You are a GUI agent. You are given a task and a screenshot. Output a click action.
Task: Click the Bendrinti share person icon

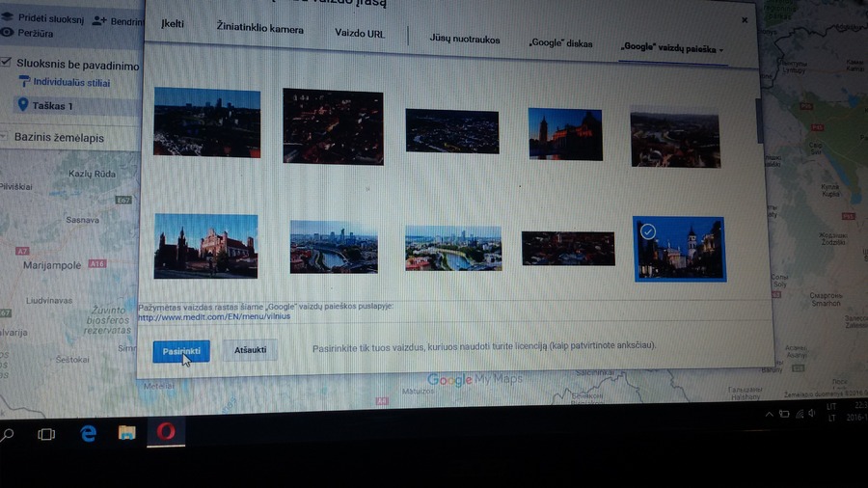(x=99, y=21)
